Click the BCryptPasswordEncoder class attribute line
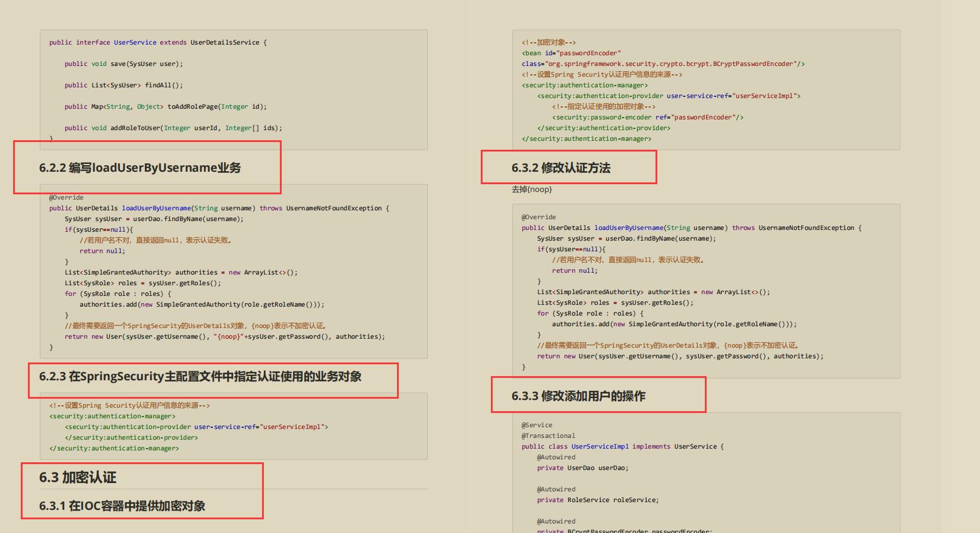The image size is (980, 533). 663,64
